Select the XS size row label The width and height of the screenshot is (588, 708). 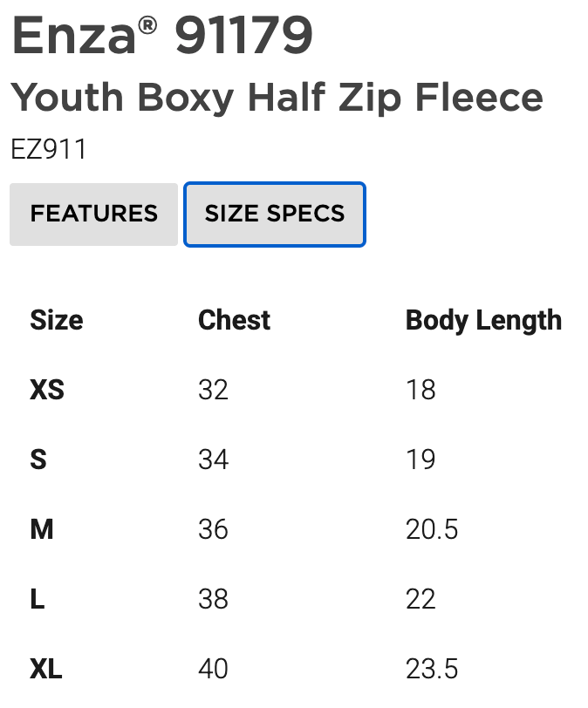click(47, 390)
